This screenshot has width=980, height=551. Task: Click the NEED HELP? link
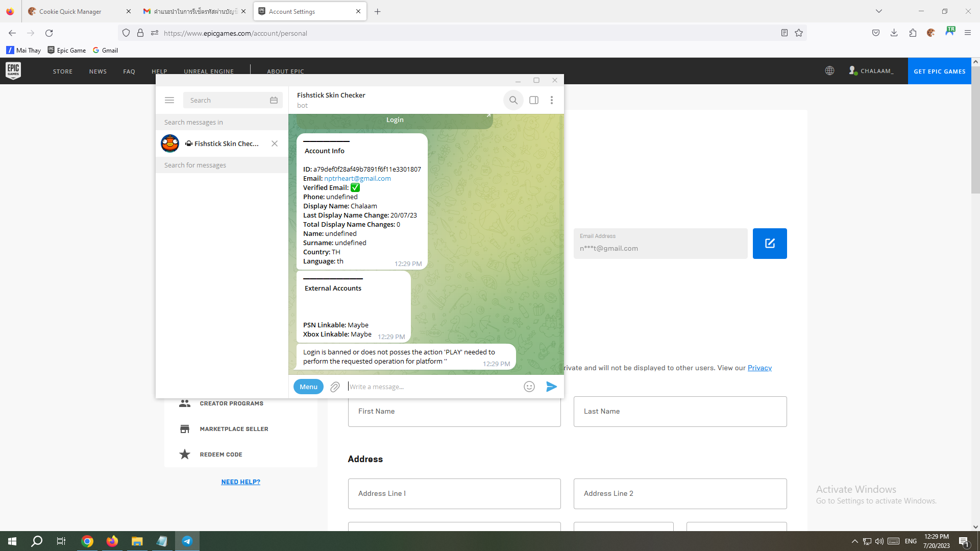241,482
